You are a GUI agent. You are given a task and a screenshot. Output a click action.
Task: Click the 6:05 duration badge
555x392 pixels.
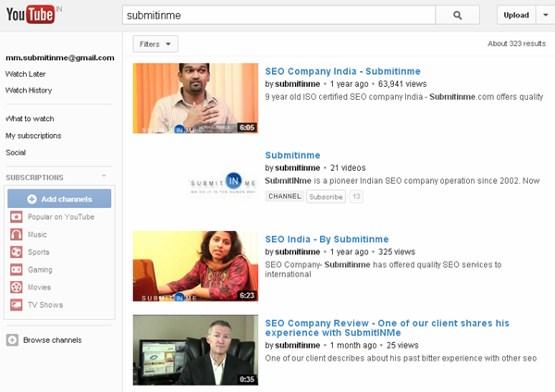pyautogui.click(x=247, y=128)
